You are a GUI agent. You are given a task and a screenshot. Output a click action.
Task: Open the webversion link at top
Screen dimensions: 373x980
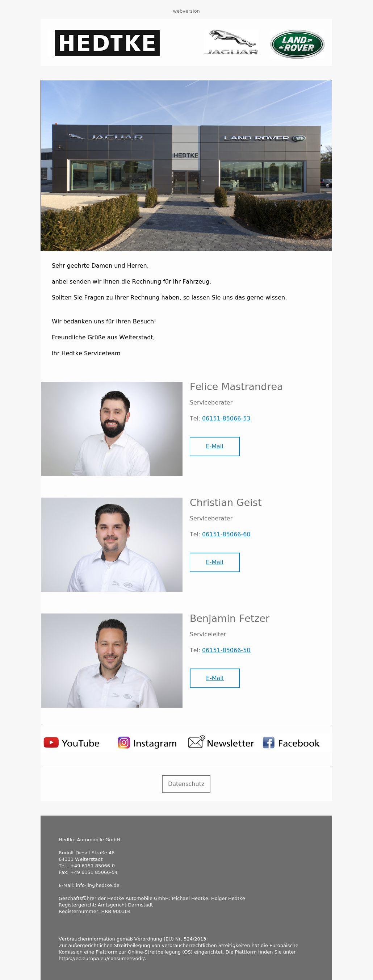coord(186,11)
